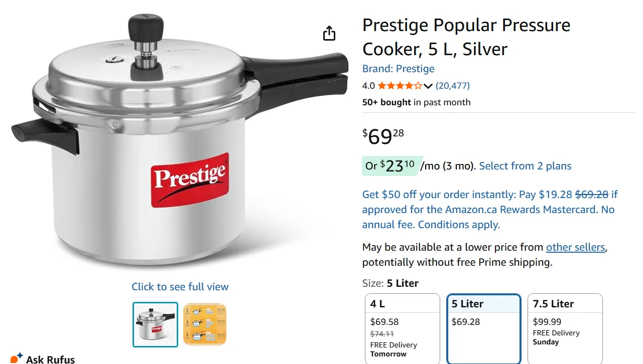The image size is (643, 364).
Task: Open the size chart thumbnail image
Action: 204,325
